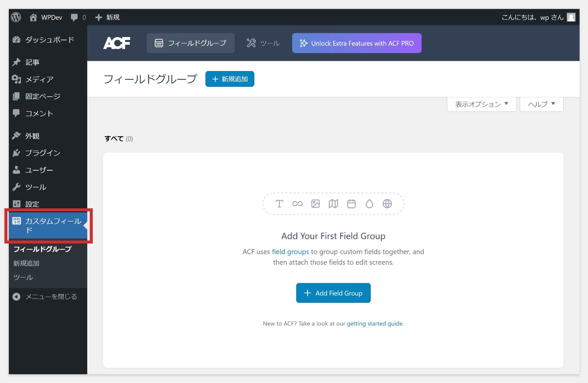
Task: Switch to ツール tab in ACF header
Action: coord(263,43)
